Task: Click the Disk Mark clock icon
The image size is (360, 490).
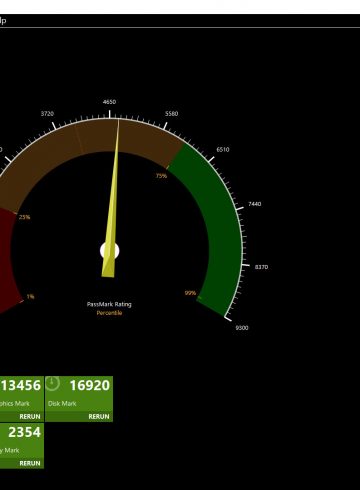Action: point(52,383)
